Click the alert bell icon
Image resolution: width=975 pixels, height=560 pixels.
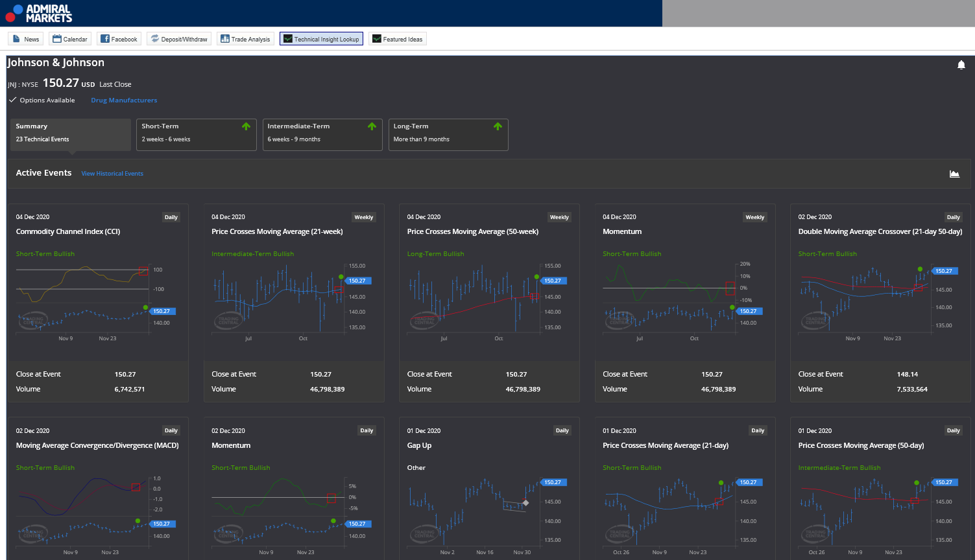[961, 65]
